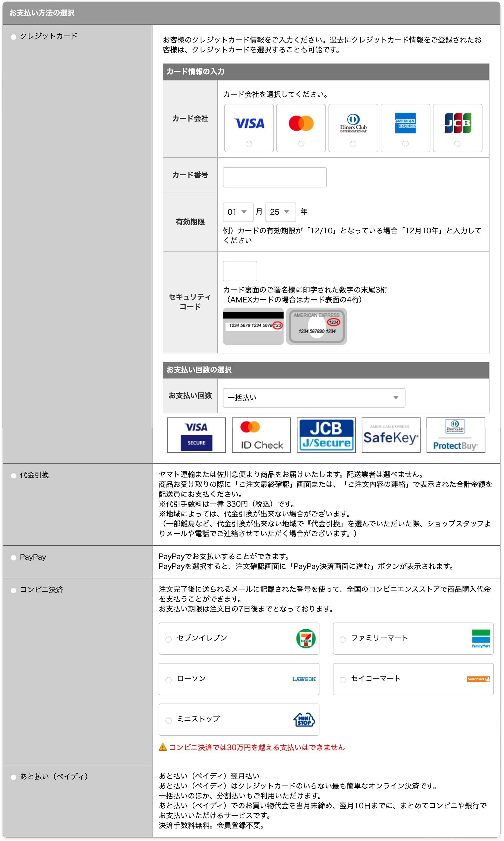Click the JCB card logo
This screenshot has height=841, width=504.
458,123
